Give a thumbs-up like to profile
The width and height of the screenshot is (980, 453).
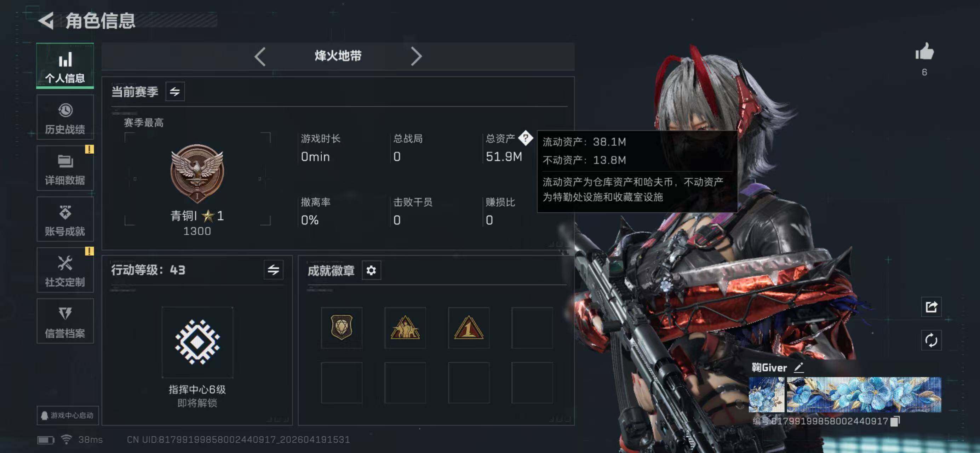[924, 52]
